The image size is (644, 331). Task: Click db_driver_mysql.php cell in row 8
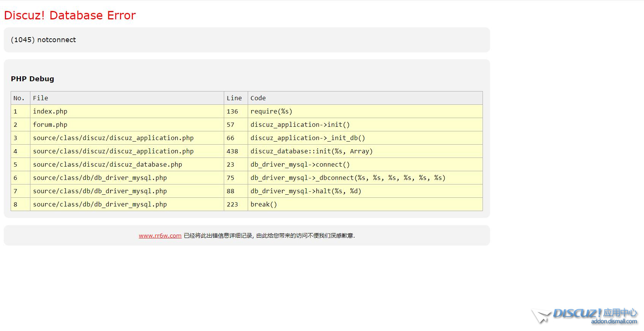127,204
